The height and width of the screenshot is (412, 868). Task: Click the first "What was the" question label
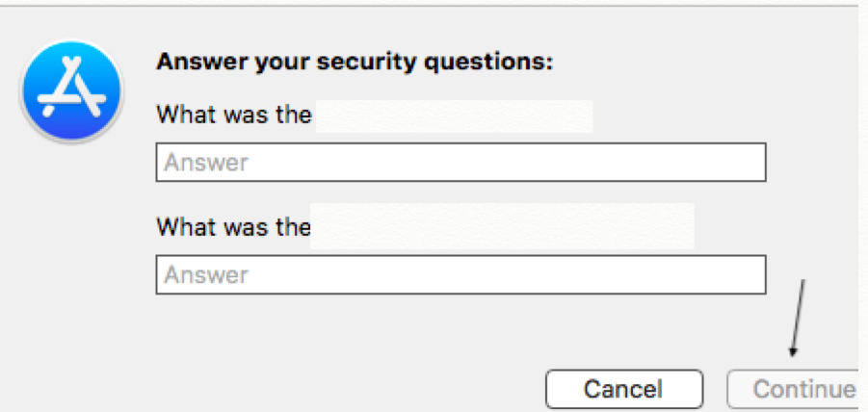point(234,116)
